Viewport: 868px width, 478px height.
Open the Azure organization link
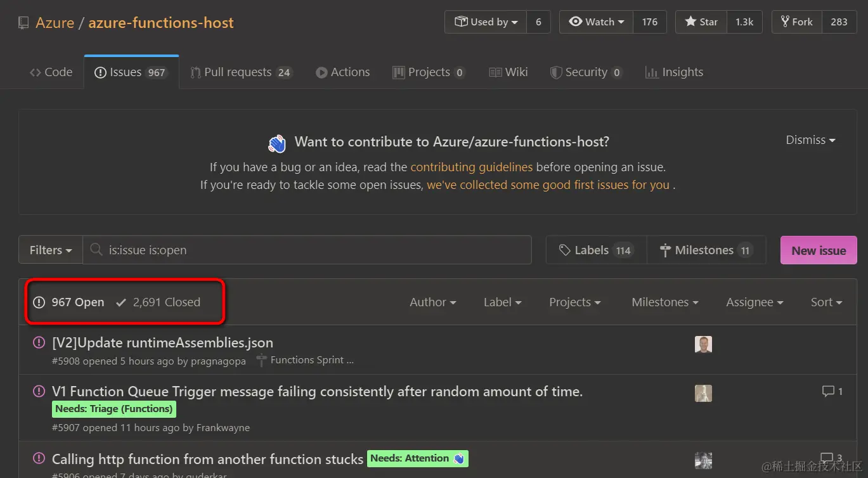click(55, 23)
